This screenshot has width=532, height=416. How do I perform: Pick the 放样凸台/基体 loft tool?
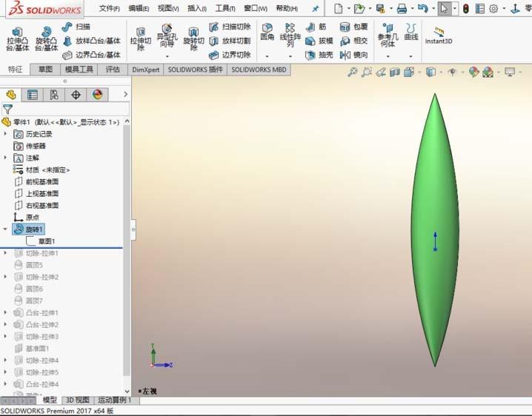92,41
